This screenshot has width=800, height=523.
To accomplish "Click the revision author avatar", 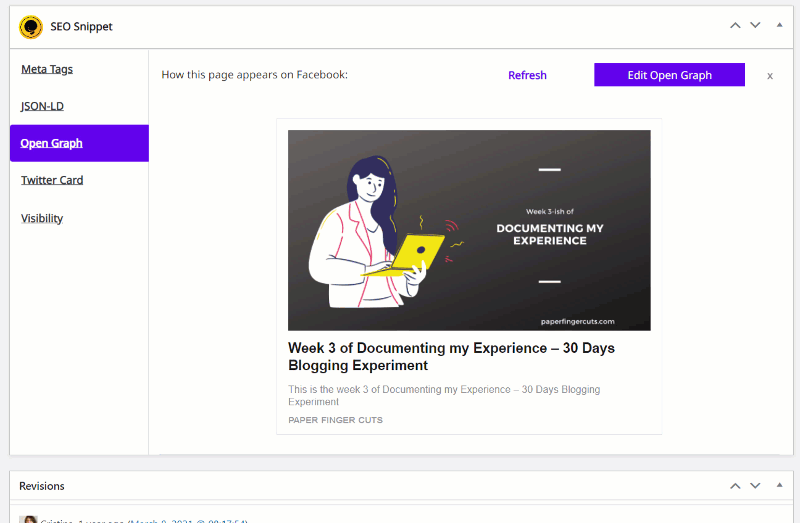I will 29,519.
